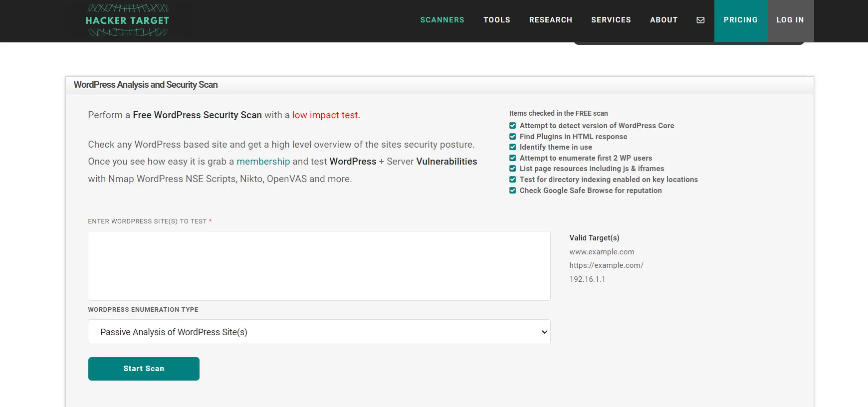Open the envelope contact icon
The width and height of the screenshot is (868, 407).
[700, 20]
